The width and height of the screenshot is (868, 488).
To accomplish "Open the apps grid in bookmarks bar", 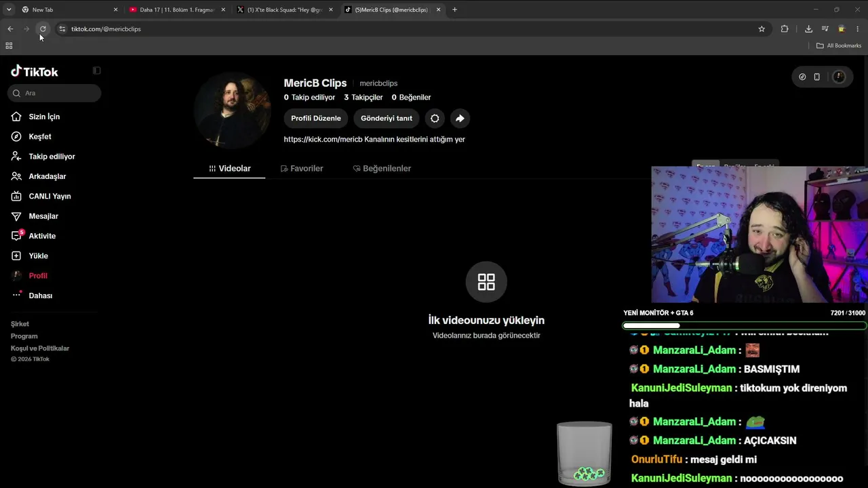I will pos(9,45).
